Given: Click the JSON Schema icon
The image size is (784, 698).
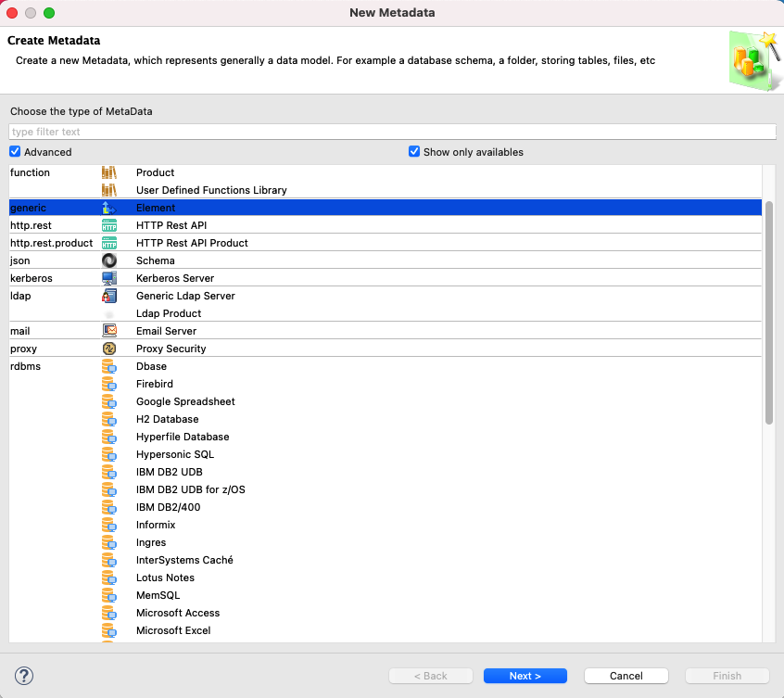Looking at the screenshot, I should [109, 260].
